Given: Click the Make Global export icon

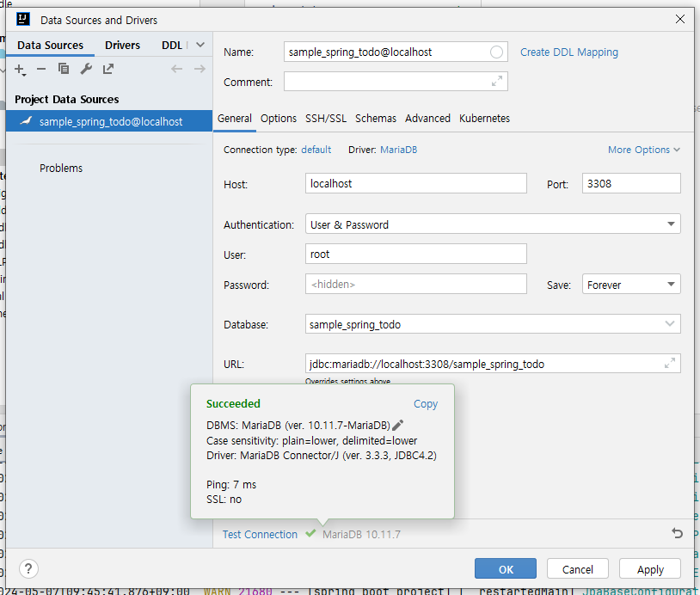Looking at the screenshot, I should (108, 69).
